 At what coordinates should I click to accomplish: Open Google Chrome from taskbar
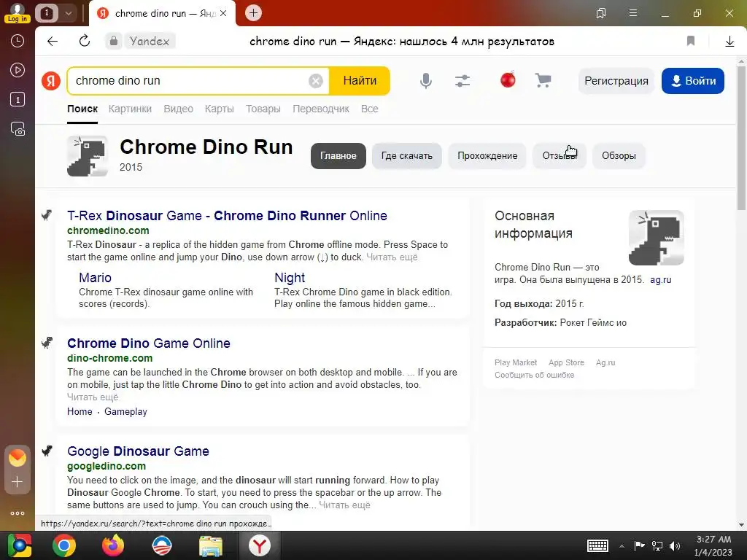(x=64, y=545)
